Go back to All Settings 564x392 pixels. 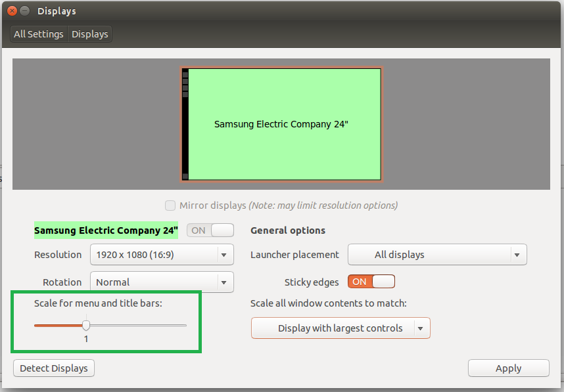coord(39,34)
